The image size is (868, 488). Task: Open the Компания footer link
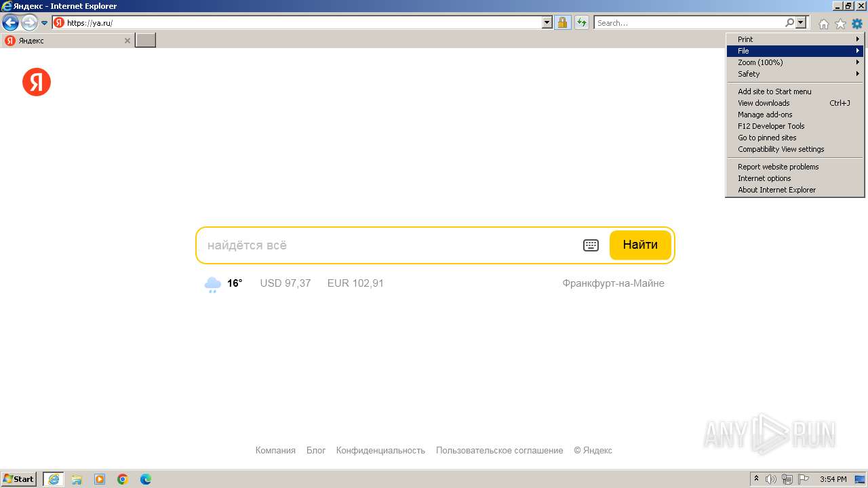pyautogui.click(x=275, y=450)
